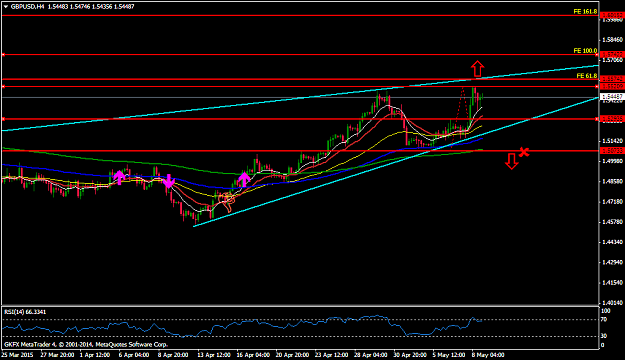The width and height of the screenshot is (625, 360).
Task: Click the current price tag 1.54487
Action: point(612,97)
